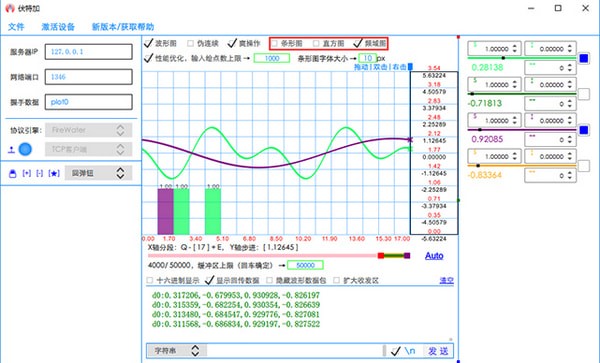600x363 pixels.
Task: Click offset stepper 0.00000 of light-green channel
Action: 550,49
